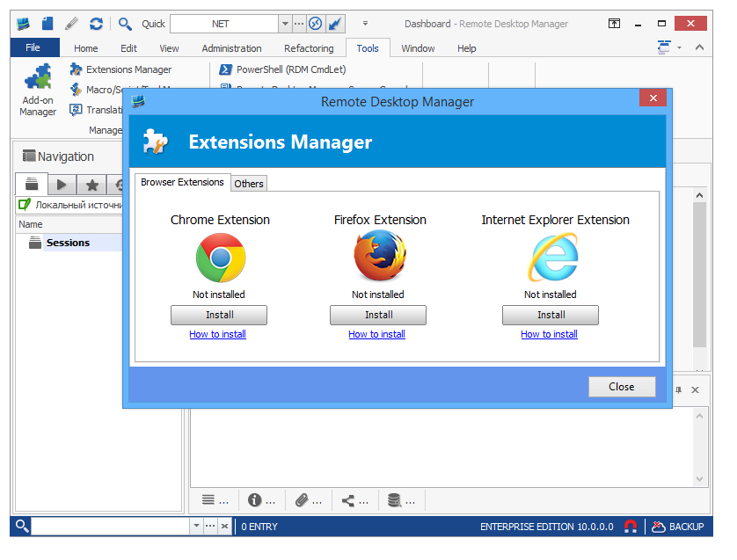Select the favorites star navigation tab
737x560 pixels.
coord(92,185)
